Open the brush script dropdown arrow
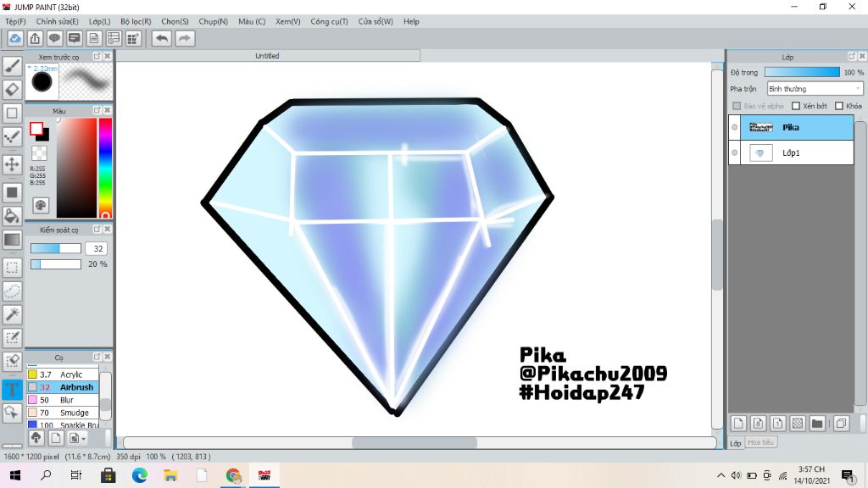The image size is (868, 488). click(x=84, y=439)
